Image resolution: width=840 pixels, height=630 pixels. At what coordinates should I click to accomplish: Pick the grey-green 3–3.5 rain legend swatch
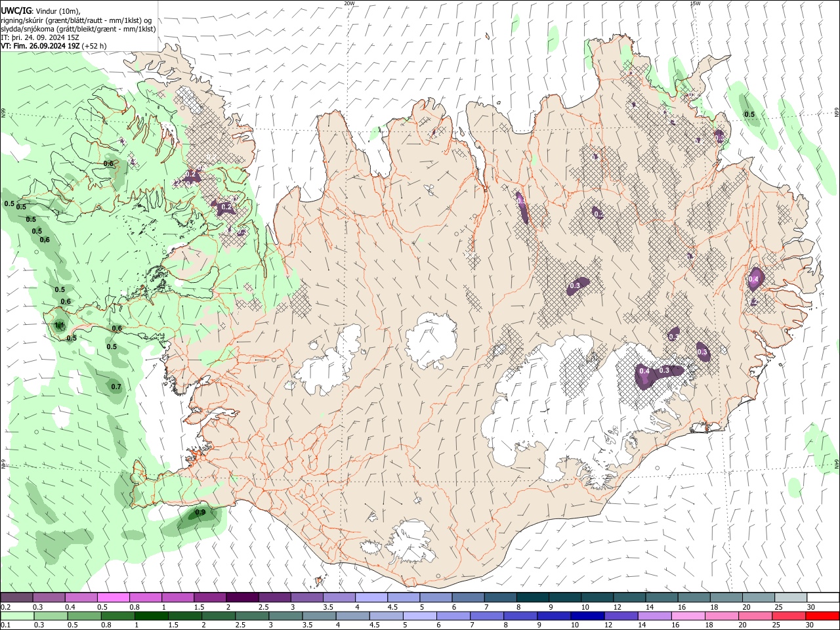286,616
